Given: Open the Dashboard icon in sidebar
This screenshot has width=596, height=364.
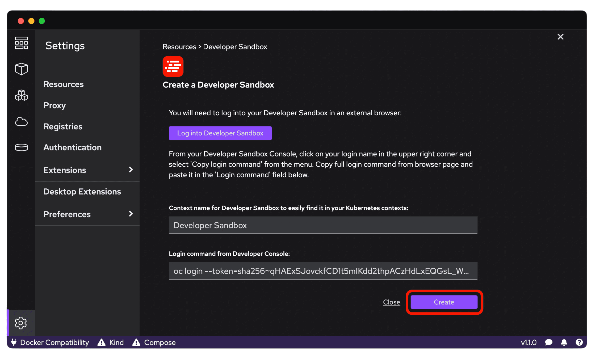Looking at the screenshot, I should pos(21,43).
